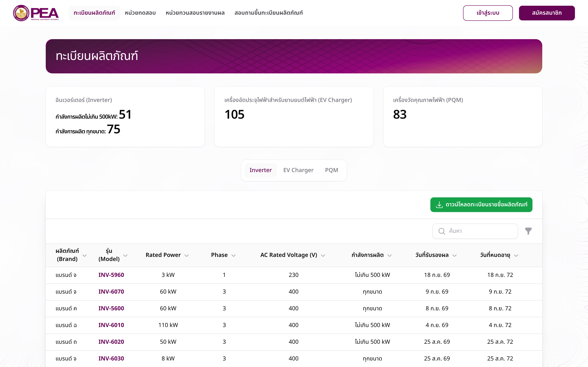
Task: Click the download arrow icon on the green button
Action: tap(439, 205)
